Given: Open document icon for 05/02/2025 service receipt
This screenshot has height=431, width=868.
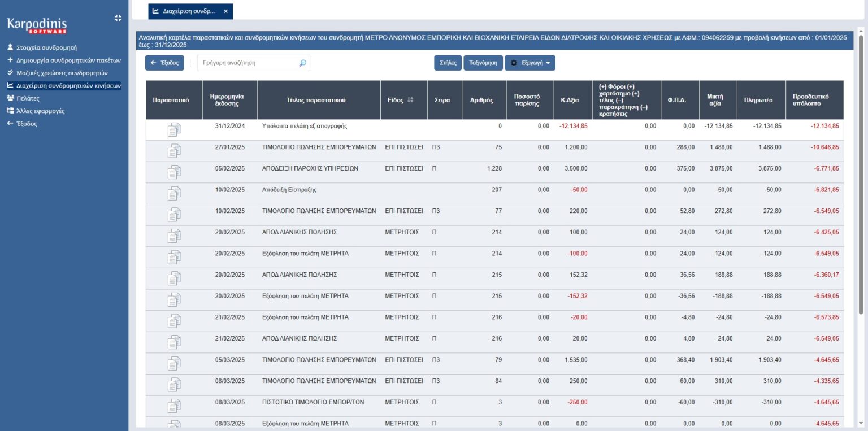Looking at the screenshot, I should [174, 172].
